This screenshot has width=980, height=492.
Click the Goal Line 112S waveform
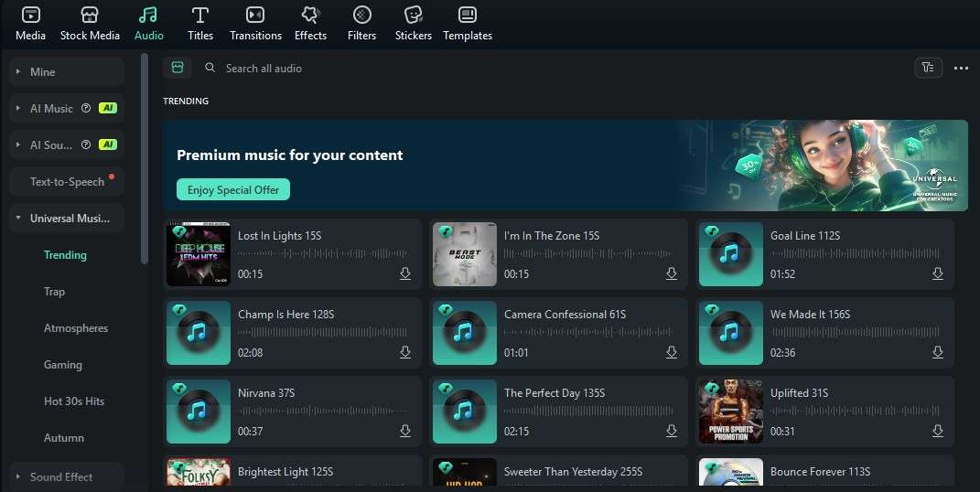click(855, 253)
